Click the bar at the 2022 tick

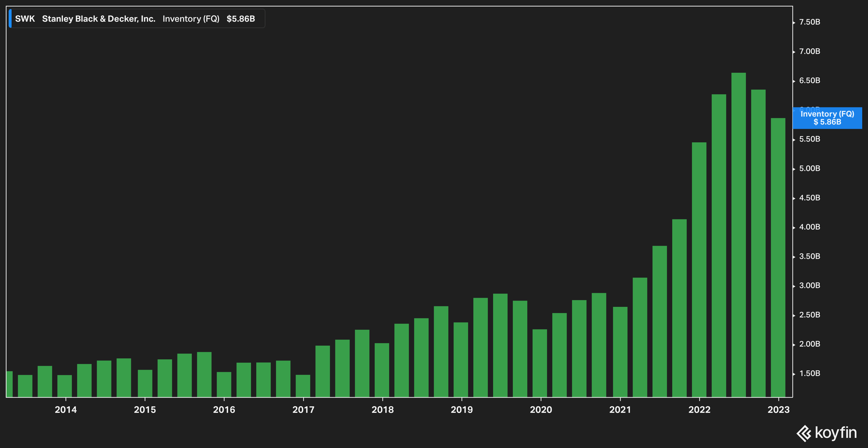(x=699, y=270)
